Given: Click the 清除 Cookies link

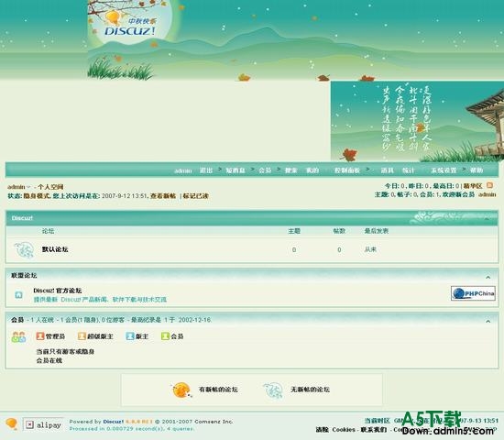Looking at the screenshot, I should (x=335, y=430).
